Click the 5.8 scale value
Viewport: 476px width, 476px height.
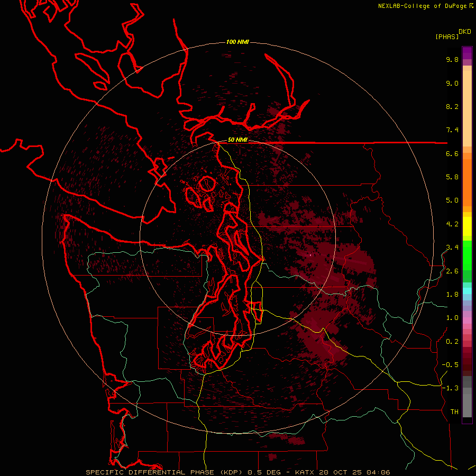[452, 177]
